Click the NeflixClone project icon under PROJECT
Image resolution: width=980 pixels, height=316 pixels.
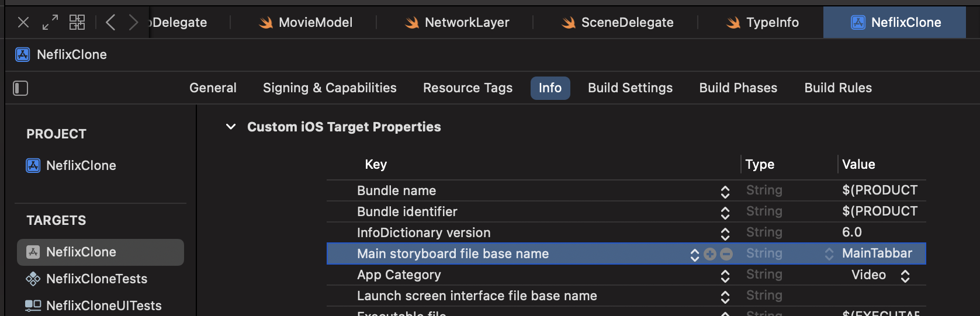[x=33, y=165]
